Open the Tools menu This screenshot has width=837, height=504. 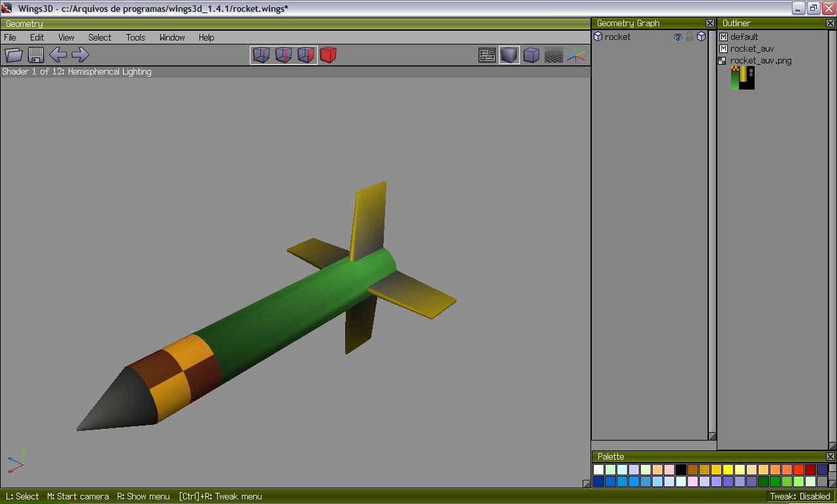tap(135, 37)
